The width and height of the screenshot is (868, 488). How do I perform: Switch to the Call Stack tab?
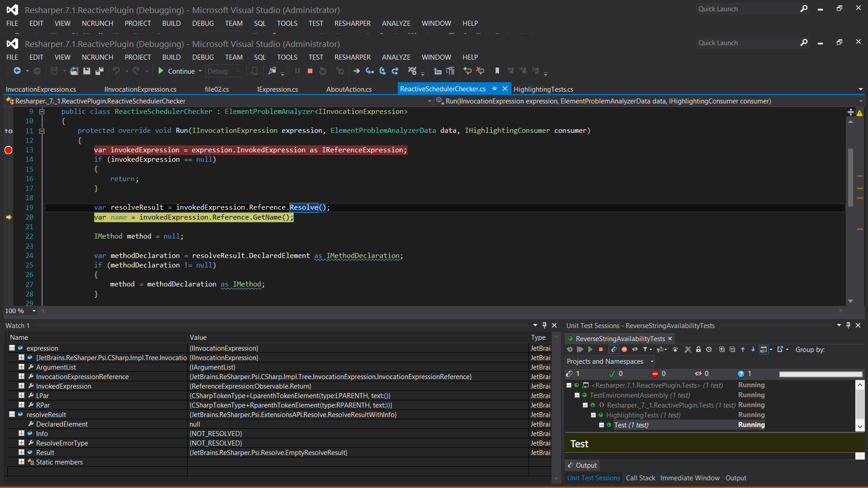pyautogui.click(x=640, y=478)
